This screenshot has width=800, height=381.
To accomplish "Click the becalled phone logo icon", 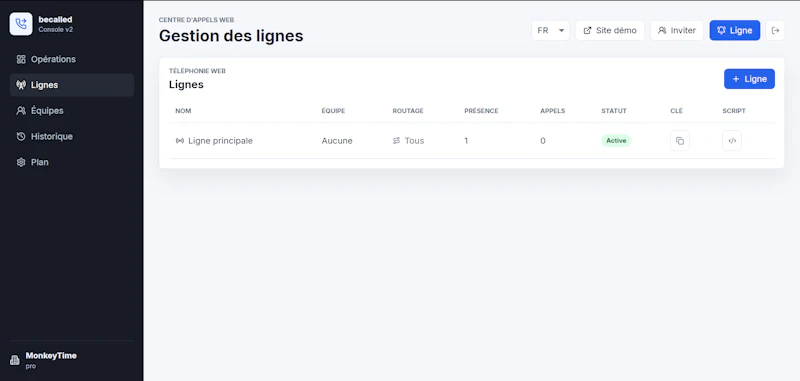I will (x=21, y=24).
